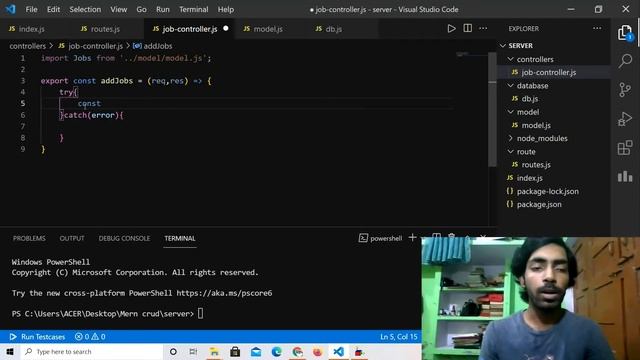640x360 pixels.
Task: Click the unsaved dot on job-controller.js tab
Action: tap(226, 29)
